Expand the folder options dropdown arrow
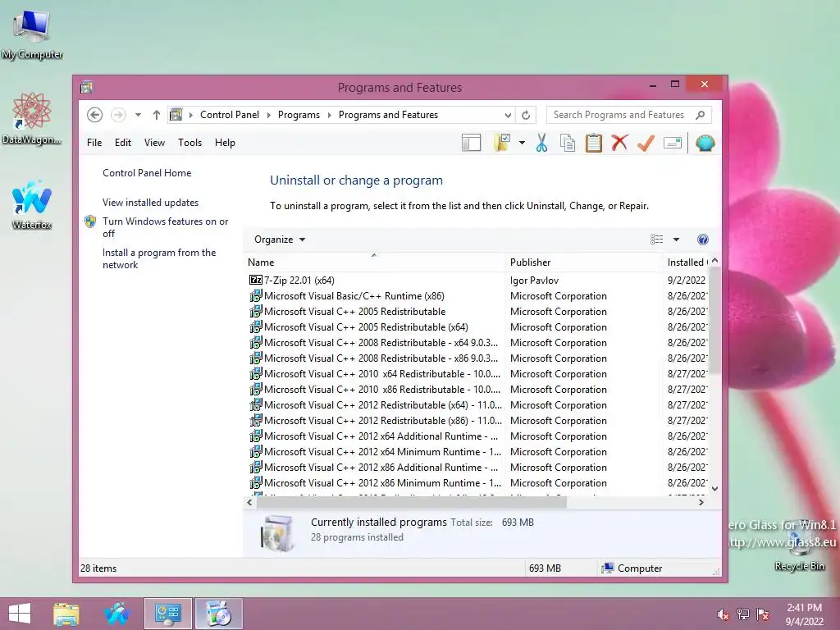The width and height of the screenshot is (840, 630). [522, 143]
